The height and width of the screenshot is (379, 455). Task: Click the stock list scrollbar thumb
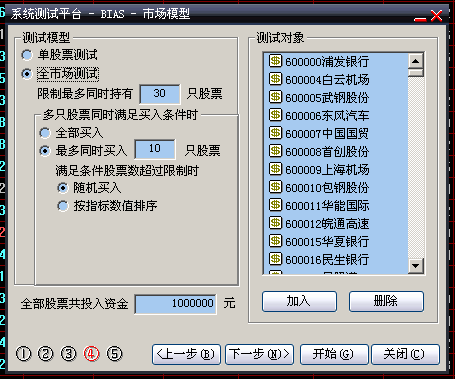[416, 73]
